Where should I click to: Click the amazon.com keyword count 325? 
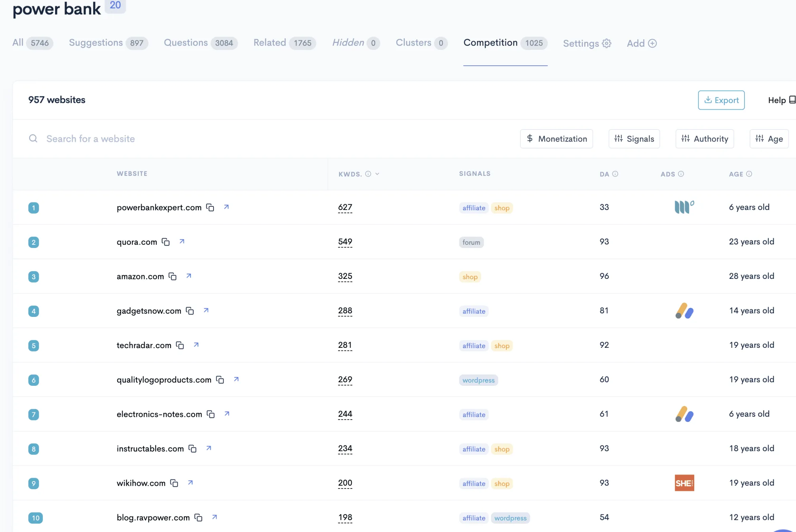(x=345, y=276)
